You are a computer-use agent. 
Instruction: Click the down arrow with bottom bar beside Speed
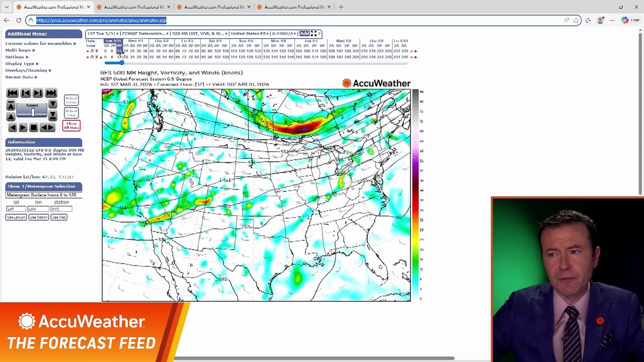point(53,116)
